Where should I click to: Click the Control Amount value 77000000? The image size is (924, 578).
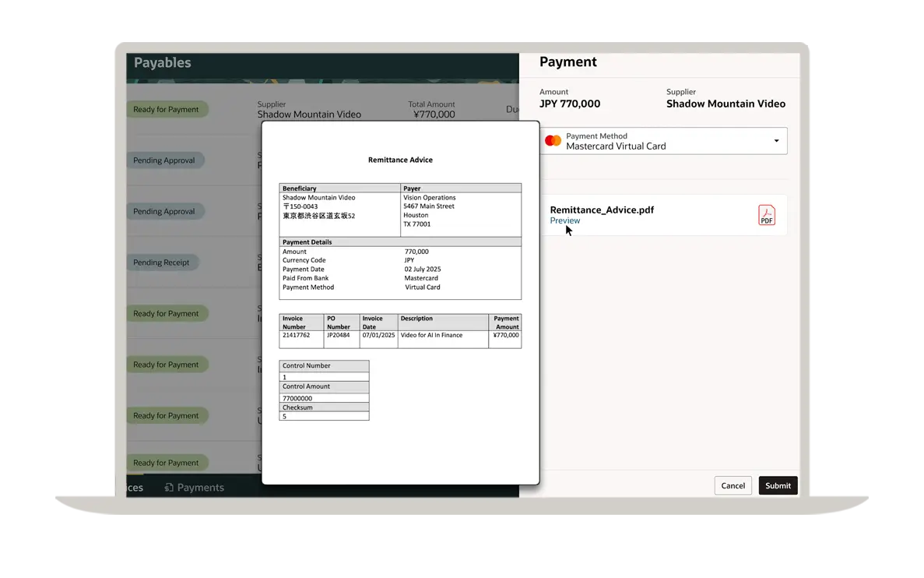(x=297, y=398)
